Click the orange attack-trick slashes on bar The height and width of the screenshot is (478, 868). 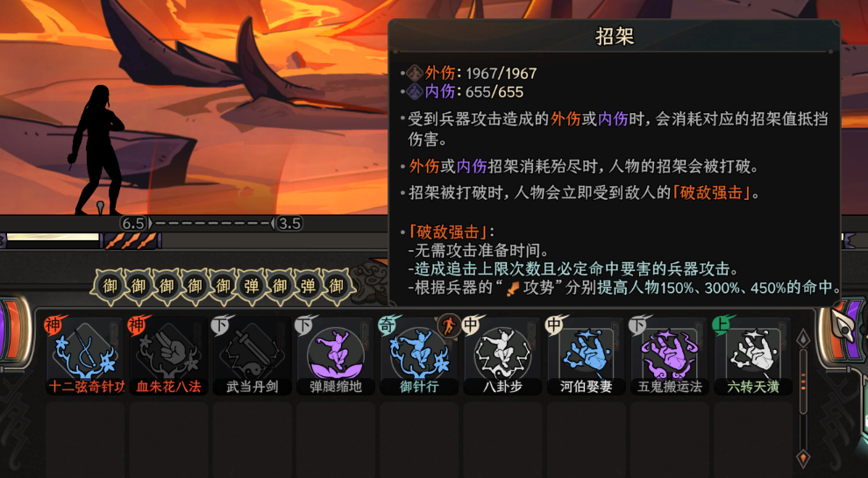click(x=132, y=241)
